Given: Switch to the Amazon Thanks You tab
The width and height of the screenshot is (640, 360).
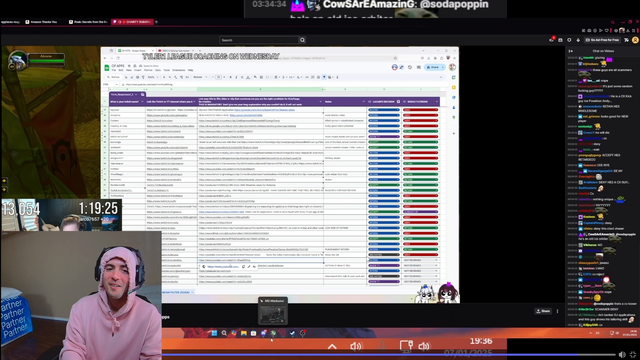Looking at the screenshot, I should [43, 22].
